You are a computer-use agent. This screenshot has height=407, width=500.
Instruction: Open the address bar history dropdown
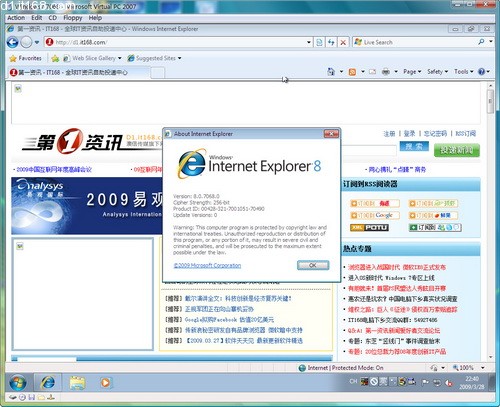[309, 42]
